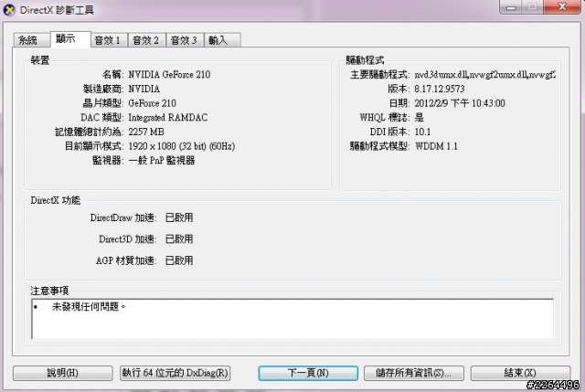Click the Integrated RAMDAC value

[168, 118]
